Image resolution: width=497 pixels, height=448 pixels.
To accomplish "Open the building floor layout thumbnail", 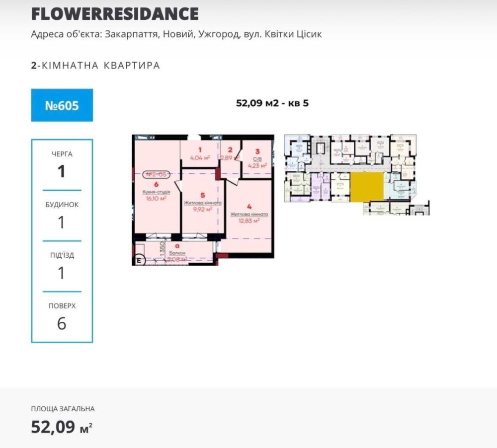I will coord(356,174).
